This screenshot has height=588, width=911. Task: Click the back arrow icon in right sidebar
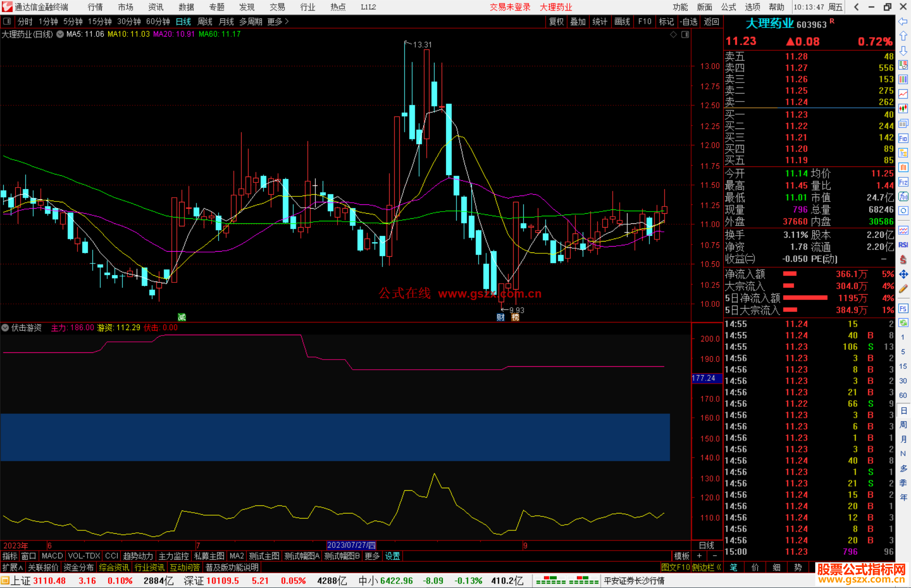(903, 21)
